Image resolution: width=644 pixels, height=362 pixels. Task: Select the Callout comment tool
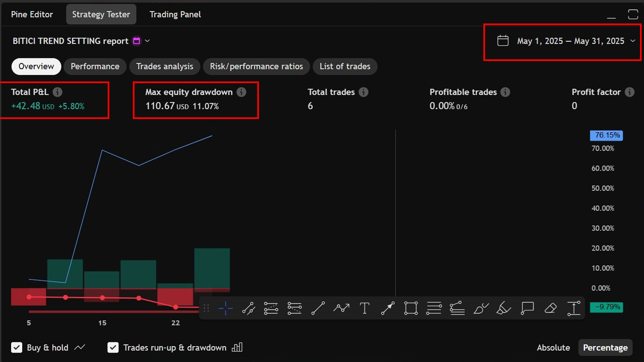click(527, 308)
